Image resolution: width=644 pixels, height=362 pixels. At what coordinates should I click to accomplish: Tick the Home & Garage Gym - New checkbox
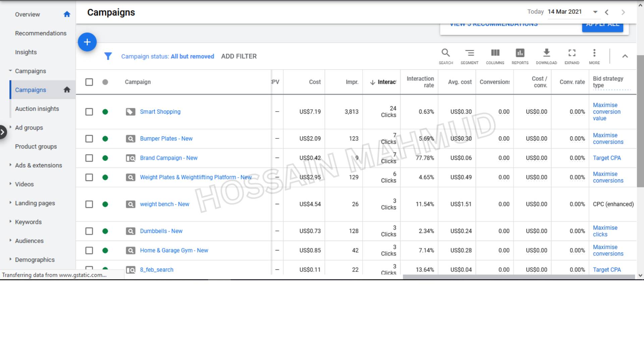(x=89, y=250)
